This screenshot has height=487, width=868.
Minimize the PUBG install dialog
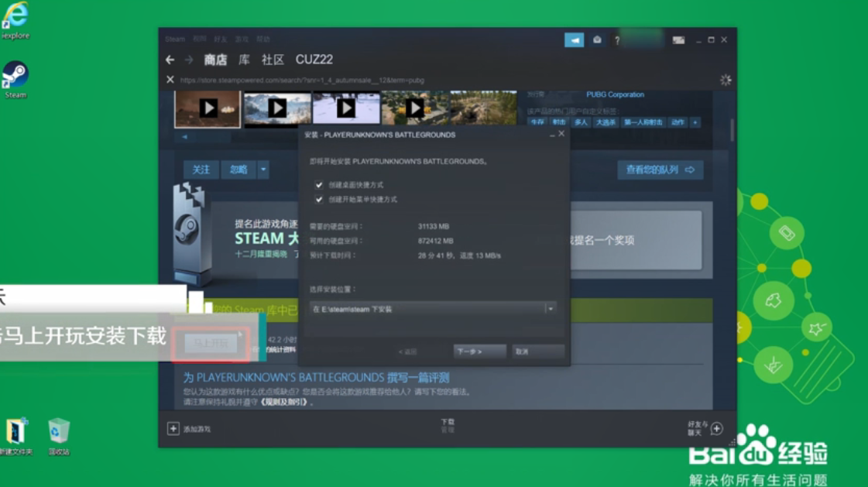coord(552,135)
